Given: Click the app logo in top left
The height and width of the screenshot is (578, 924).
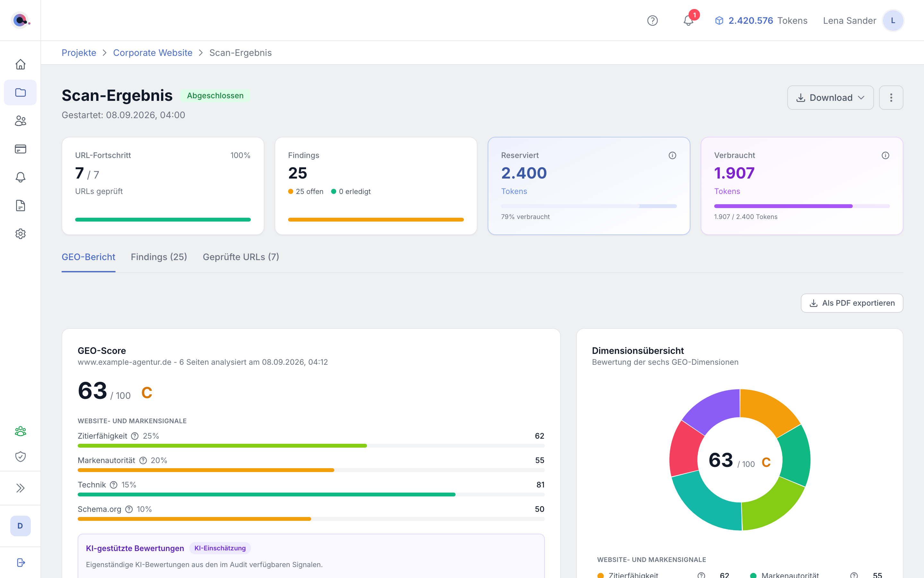Looking at the screenshot, I should pyautogui.click(x=20, y=20).
